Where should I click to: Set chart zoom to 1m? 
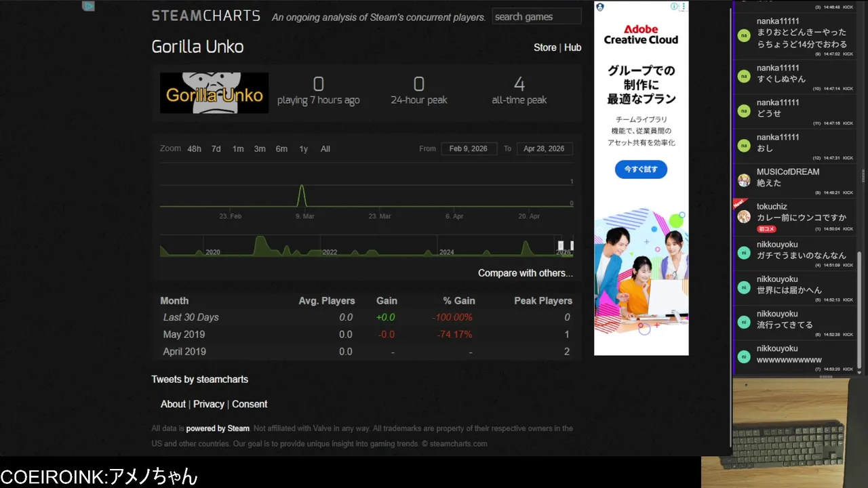pos(238,149)
